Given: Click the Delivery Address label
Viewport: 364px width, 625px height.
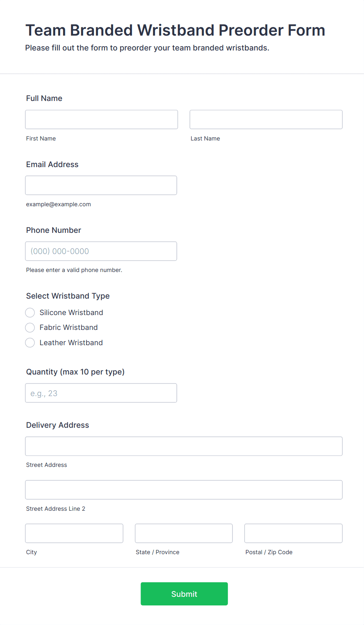Looking at the screenshot, I should pyautogui.click(x=58, y=425).
